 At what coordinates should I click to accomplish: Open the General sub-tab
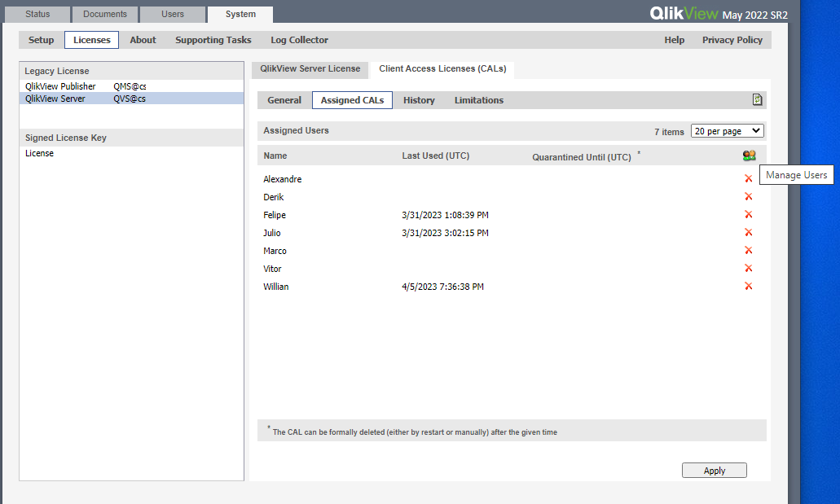(284, 100)
